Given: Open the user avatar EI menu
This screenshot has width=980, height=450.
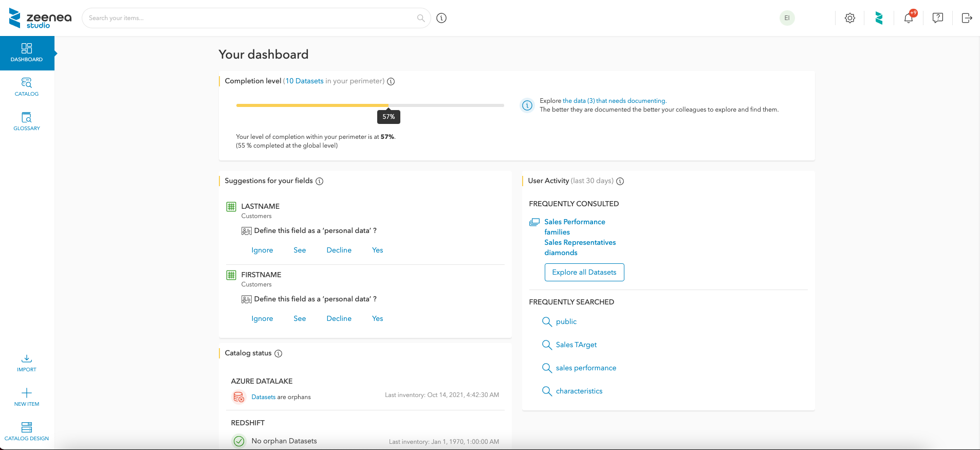Looking at the screenshot, I should (787, 18).
